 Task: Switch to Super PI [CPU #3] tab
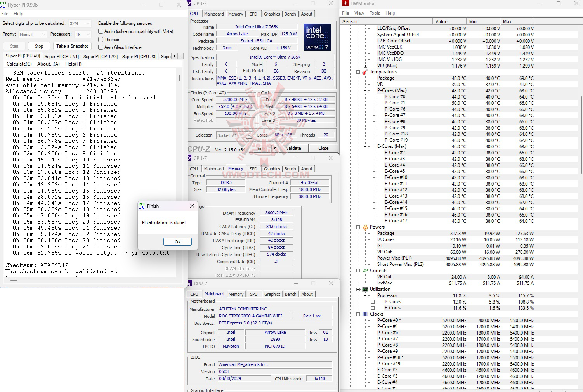tap(139, 56)
